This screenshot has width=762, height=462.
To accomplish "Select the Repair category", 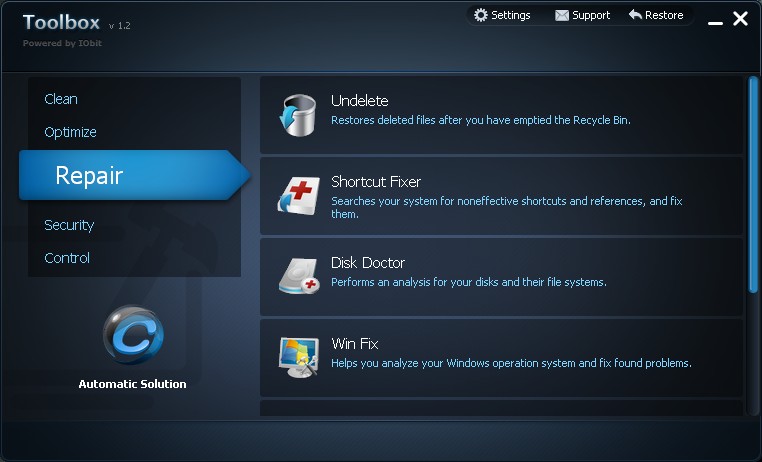I will pos(134,175).
